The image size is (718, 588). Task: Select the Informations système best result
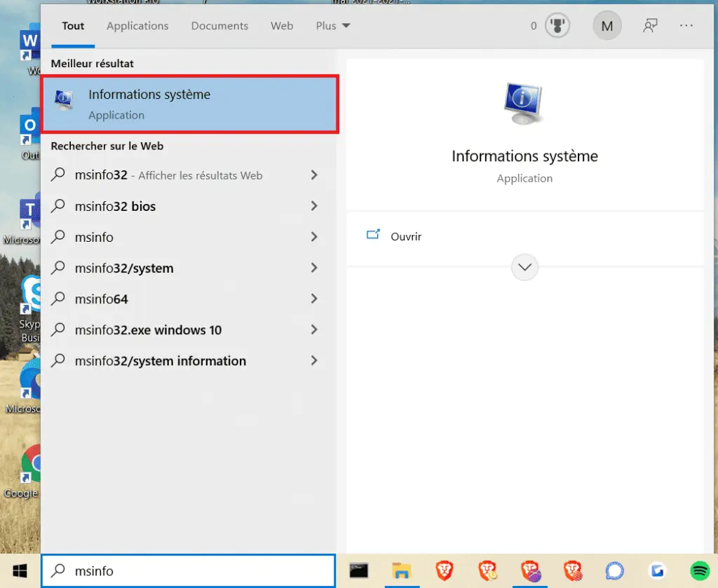point(189,104)
